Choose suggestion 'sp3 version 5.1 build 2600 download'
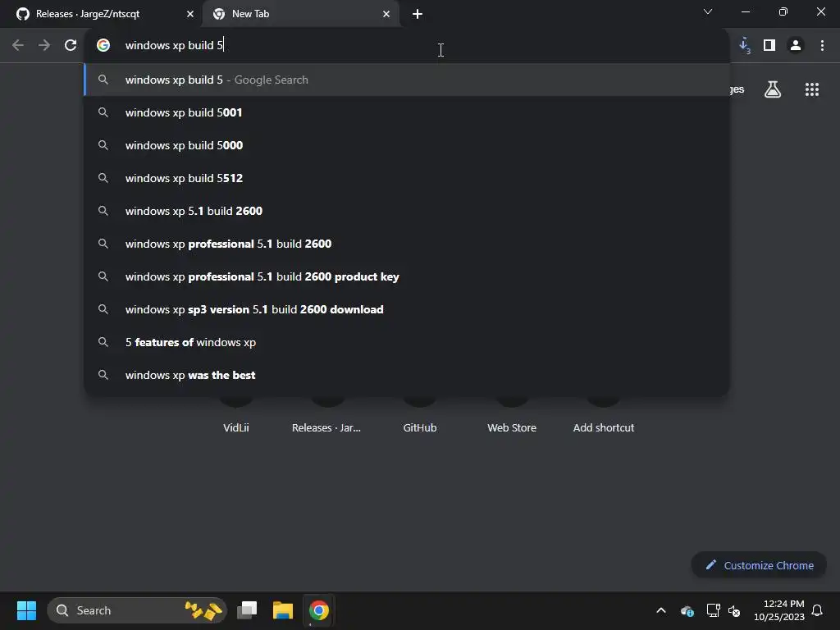Screen dimensions: 840x630 point(407,309)
